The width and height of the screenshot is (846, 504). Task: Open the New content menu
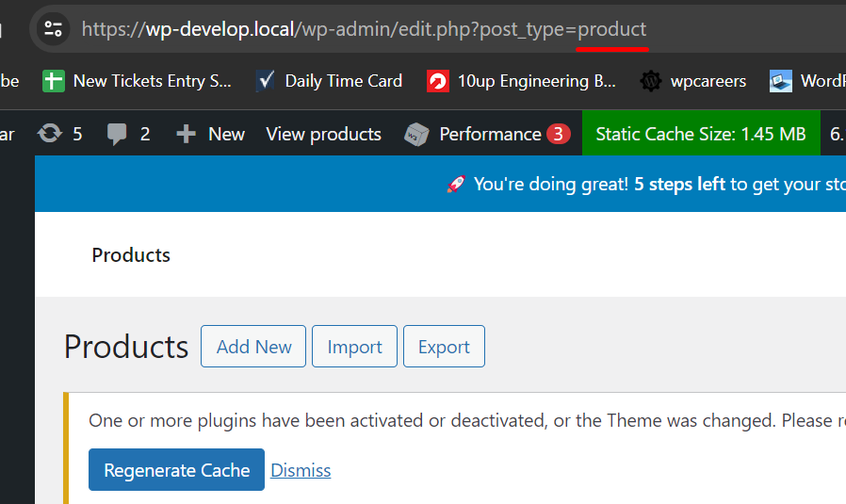coord(210,134)
